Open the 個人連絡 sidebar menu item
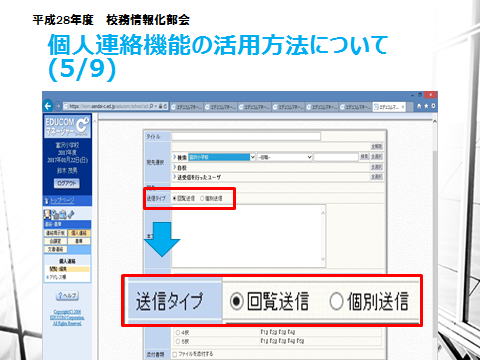 [79, 233]
